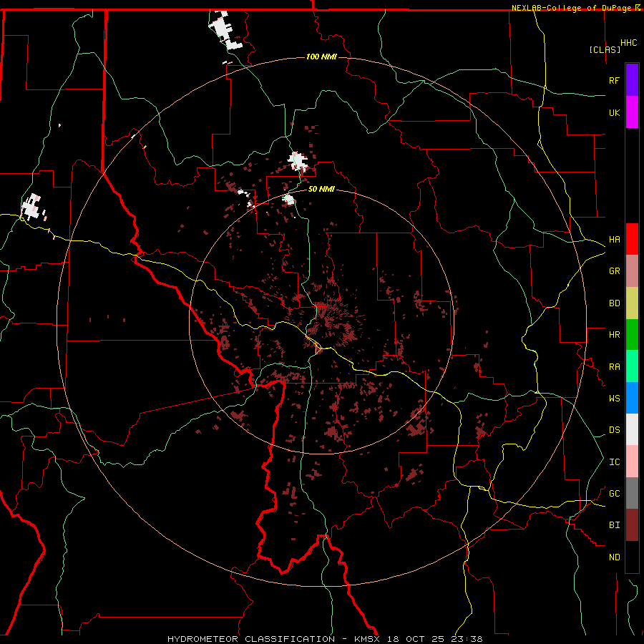Image resolution: width=644 pixels, height=644 pixels.
Task: Click the KMSX radar site identifier
Action: coord(369,639)
